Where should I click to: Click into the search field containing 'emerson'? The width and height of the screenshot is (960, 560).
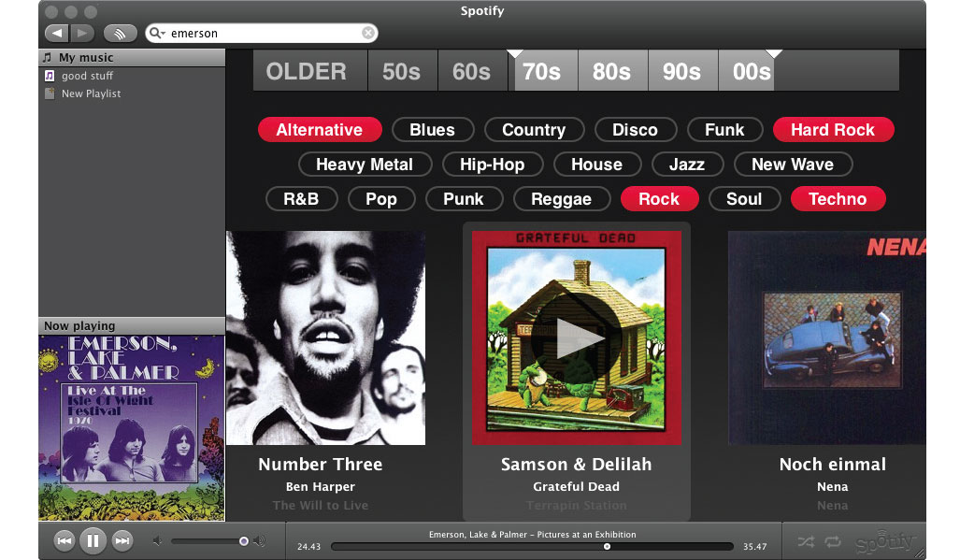pos(262,33)
